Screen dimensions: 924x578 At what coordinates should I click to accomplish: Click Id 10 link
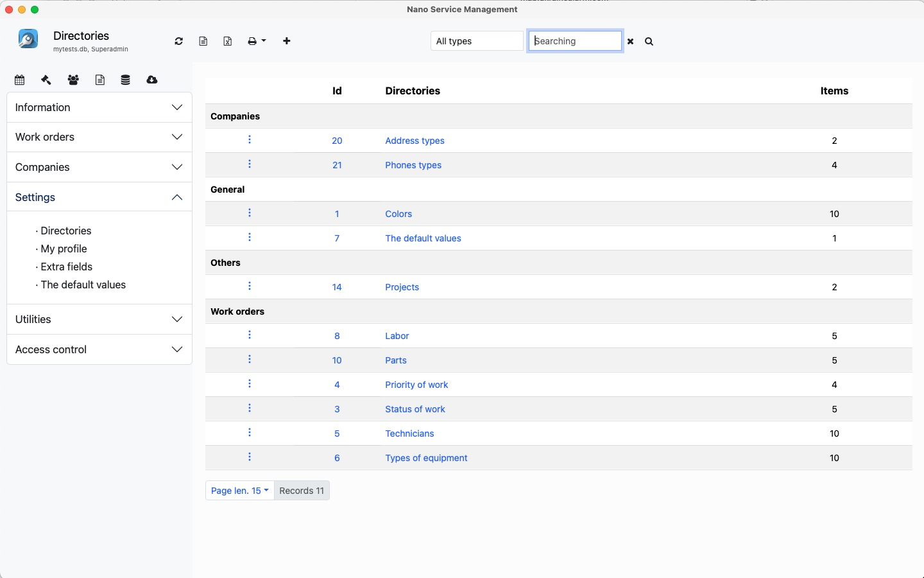[x=337, y=360]
